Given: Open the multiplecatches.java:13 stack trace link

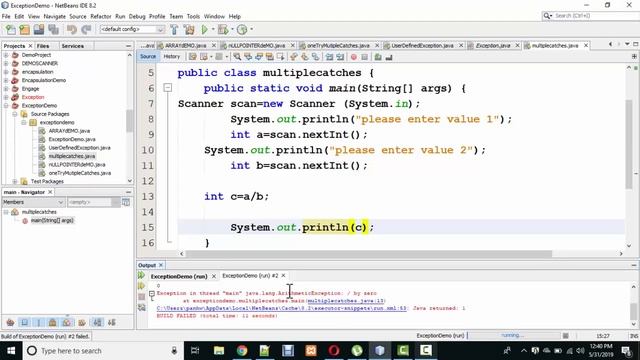Looking at the screenshot, I should point(346,301).
